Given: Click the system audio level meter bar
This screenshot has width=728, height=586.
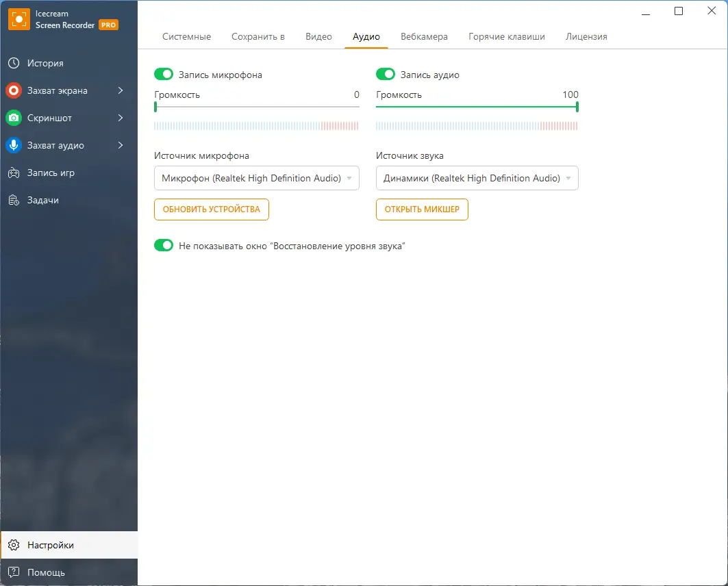Looking at the screenshot, I should (477, 126).
